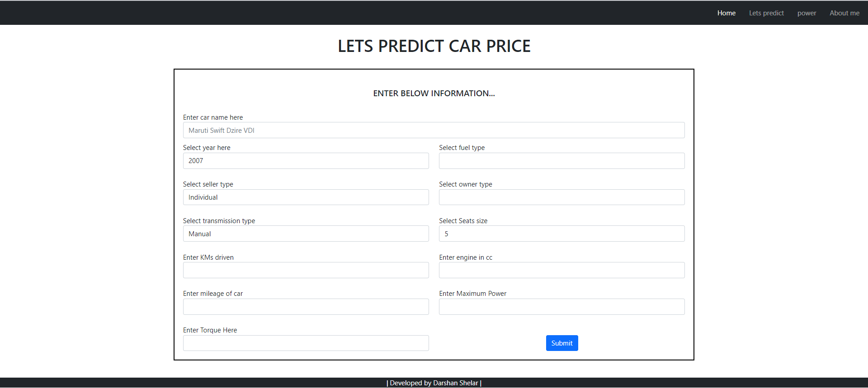This screenshot has width=868, height=388.
Task: Submit the car prediction form
Action: click(562, 343)
